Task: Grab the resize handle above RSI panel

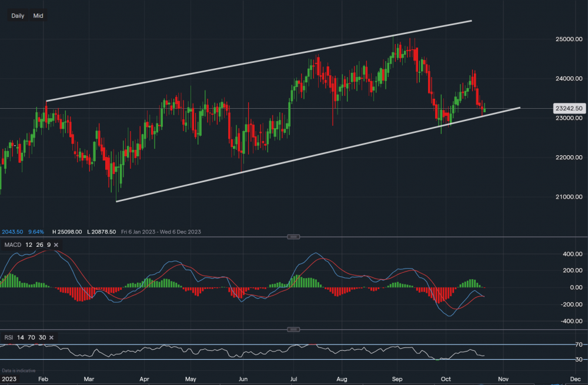Action: [293, 329]
